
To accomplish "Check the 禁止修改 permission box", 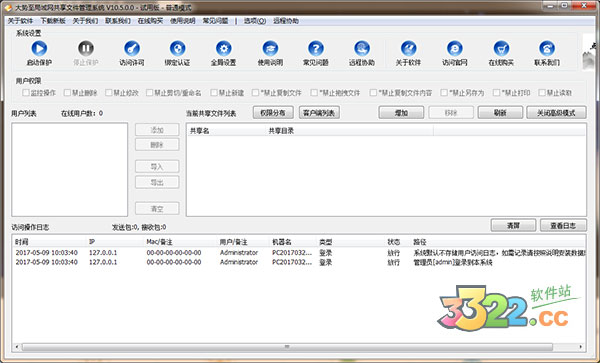I will pos(109,93).
